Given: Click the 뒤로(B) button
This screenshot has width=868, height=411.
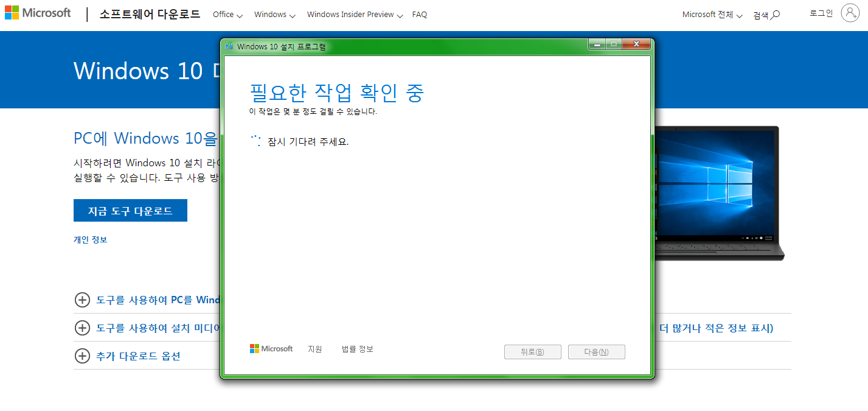Looking at the screenshot, I should [533, 352].
